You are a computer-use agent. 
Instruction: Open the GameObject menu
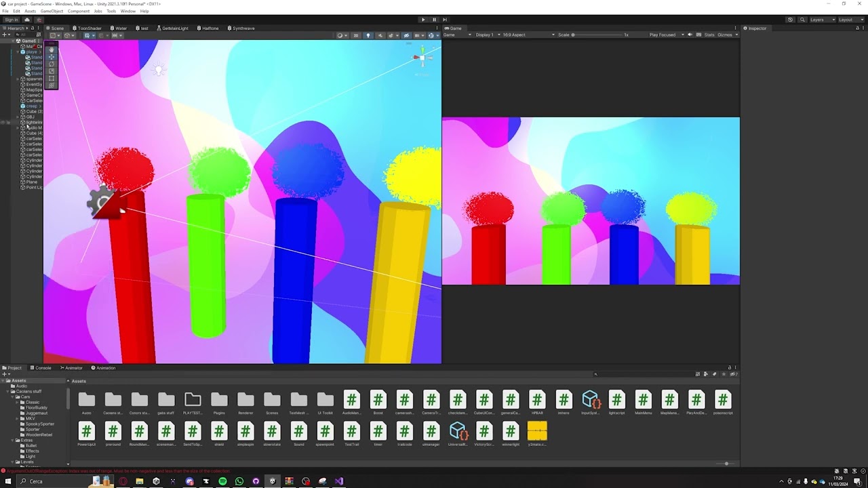pyautogui.click(x=52, y=11)
